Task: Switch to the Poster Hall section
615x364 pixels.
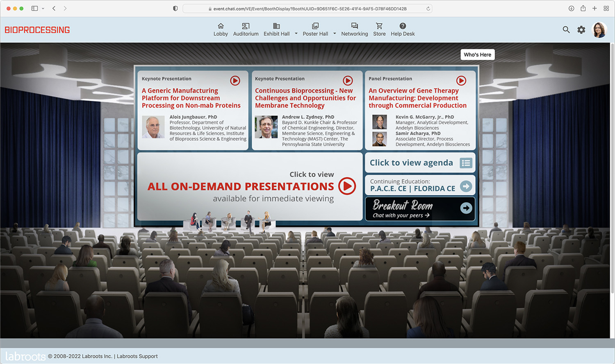Action: coord(315,29)
